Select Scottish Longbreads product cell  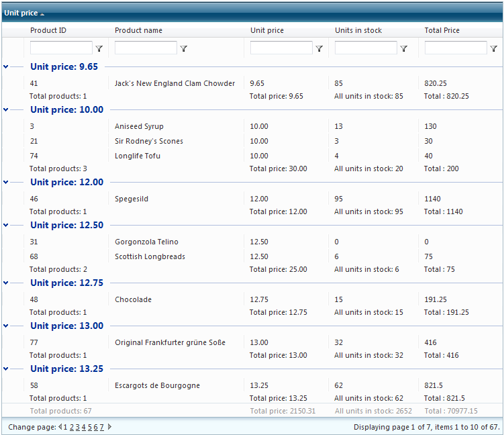(150, 256)
